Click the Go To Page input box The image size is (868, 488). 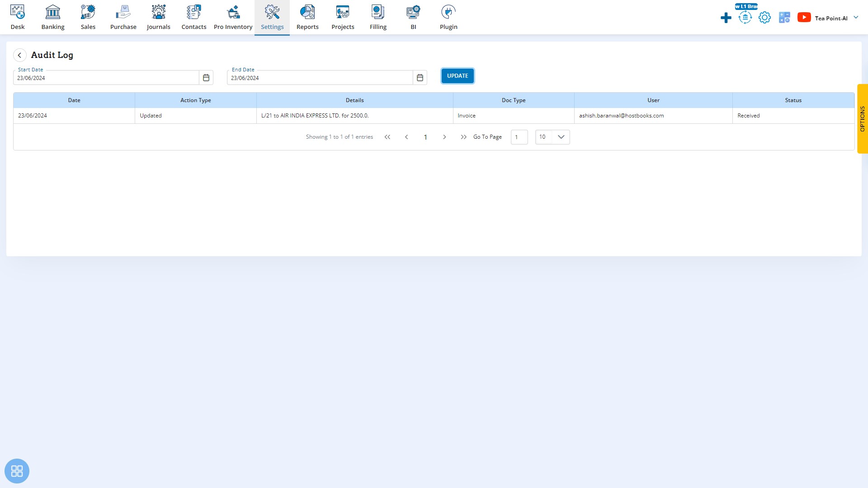point(519,137)
